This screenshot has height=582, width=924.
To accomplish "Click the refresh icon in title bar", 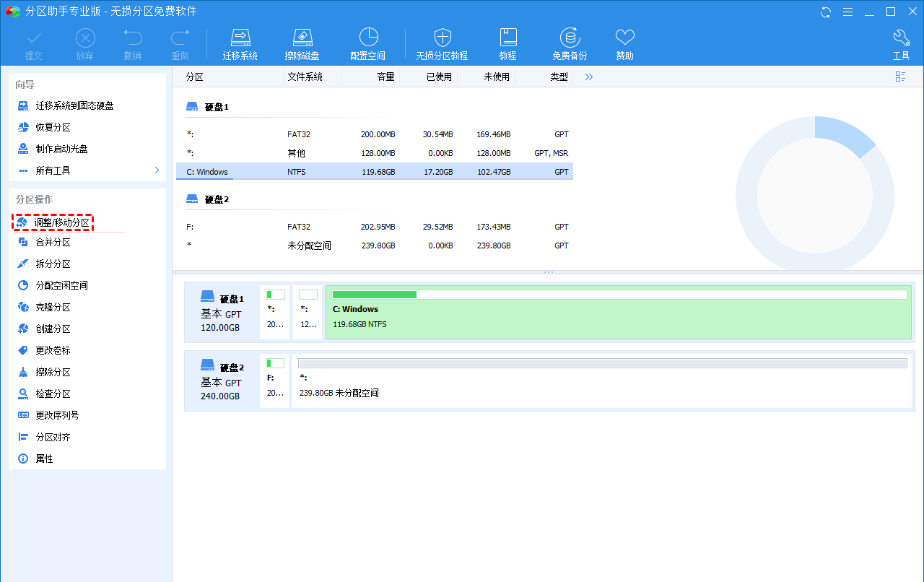I will pyautogui.click(x=826, y=12).
